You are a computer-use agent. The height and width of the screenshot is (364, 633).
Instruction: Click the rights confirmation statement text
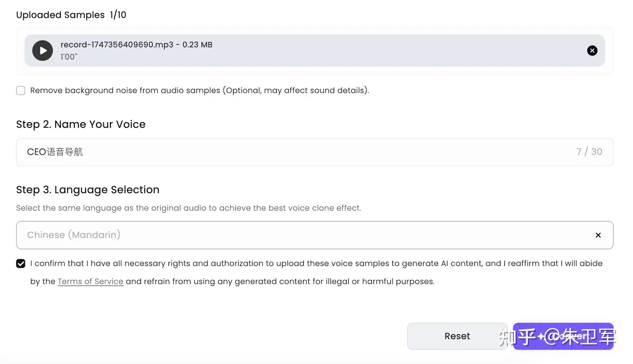316,263
